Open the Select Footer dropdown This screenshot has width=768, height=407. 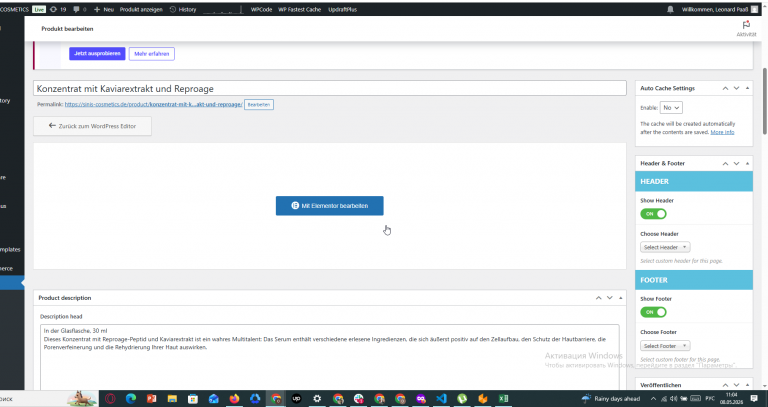665,346
